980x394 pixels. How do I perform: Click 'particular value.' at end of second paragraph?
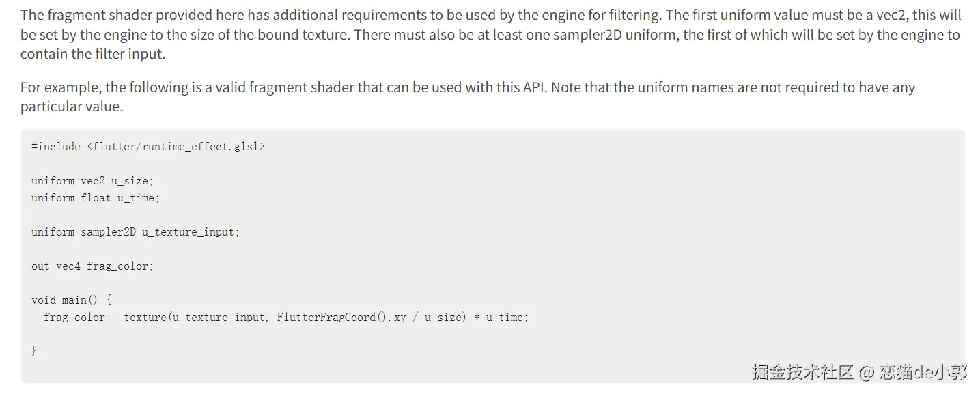pos(72,107)
